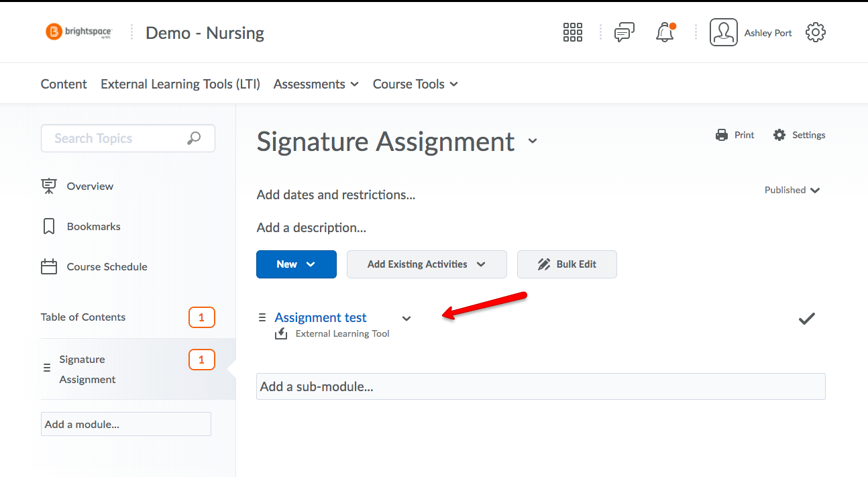Click the Bulk Edit button
The height and width of the screenshot is (477, 868).
[x=567, y=264]
